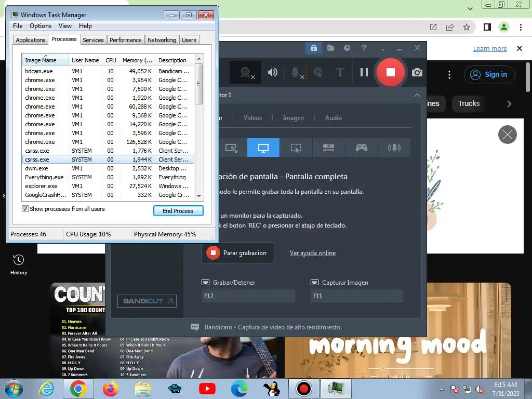Open Bandicam help question mark icon

[364, 48]
